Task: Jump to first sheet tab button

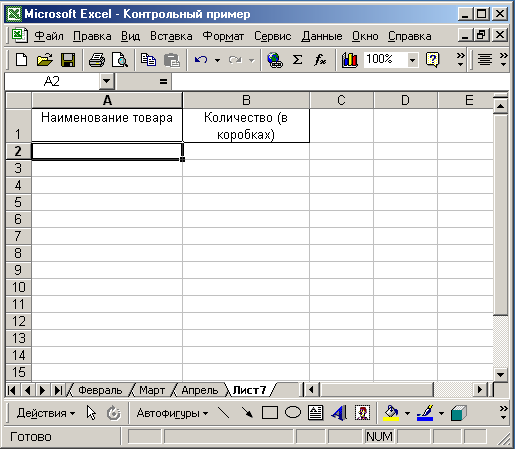Action: (x=12, y=390)
